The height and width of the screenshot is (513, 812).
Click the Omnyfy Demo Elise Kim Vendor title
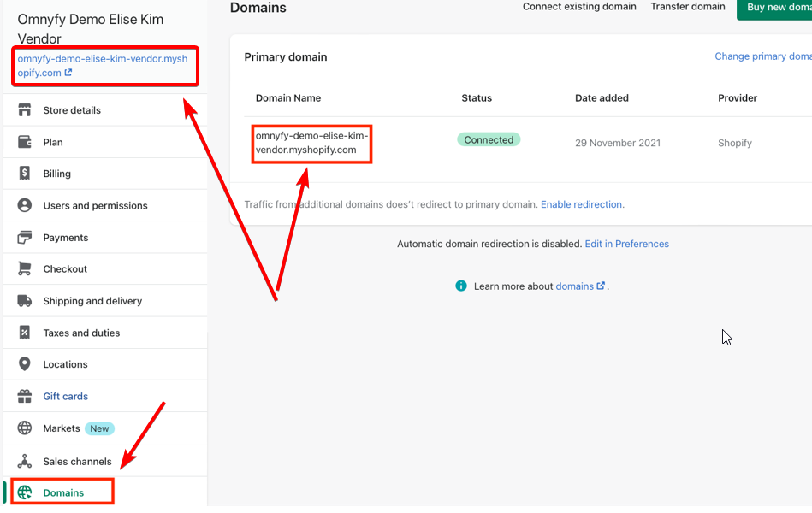(x=91, y=29)
